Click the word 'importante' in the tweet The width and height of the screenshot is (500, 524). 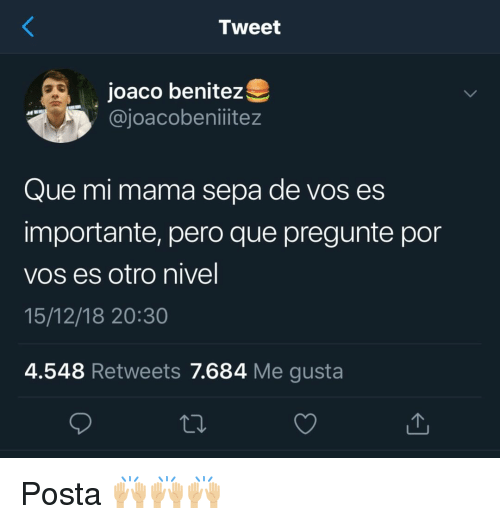[x=90, y=233]
